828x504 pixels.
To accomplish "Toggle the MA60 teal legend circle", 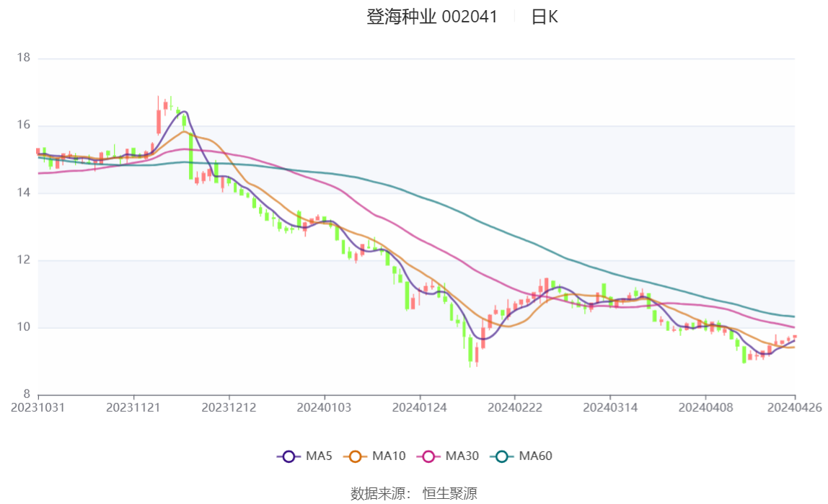I will coord(502,456).
